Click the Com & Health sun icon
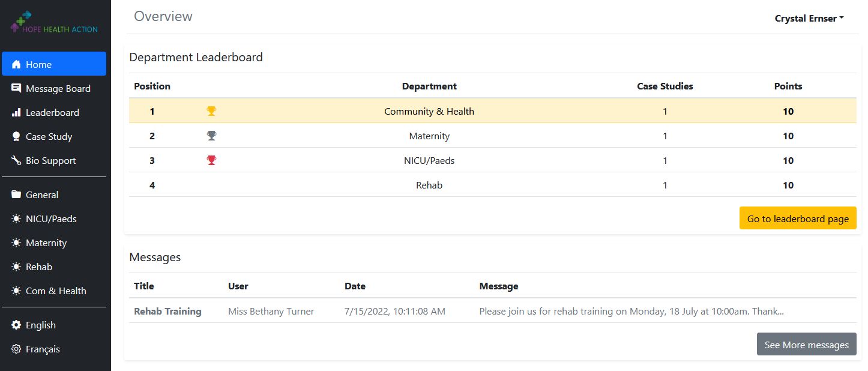 coord(16,291)
